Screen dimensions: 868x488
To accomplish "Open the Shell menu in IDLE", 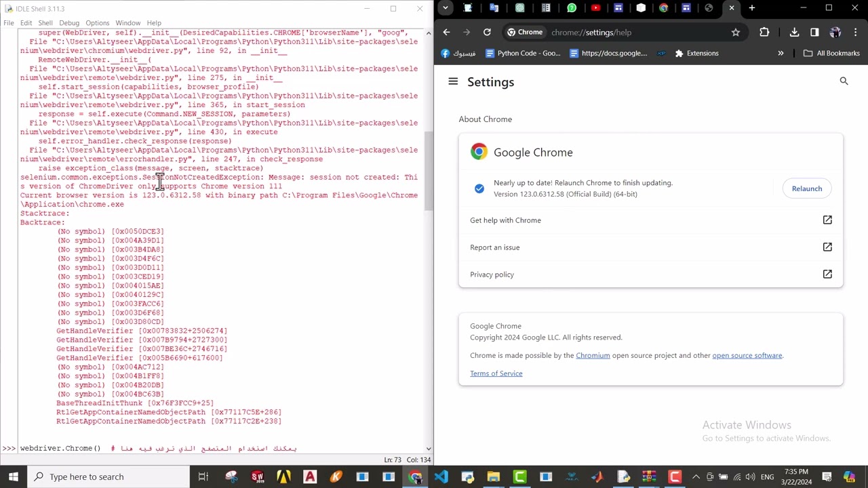I will pos(45,23).
